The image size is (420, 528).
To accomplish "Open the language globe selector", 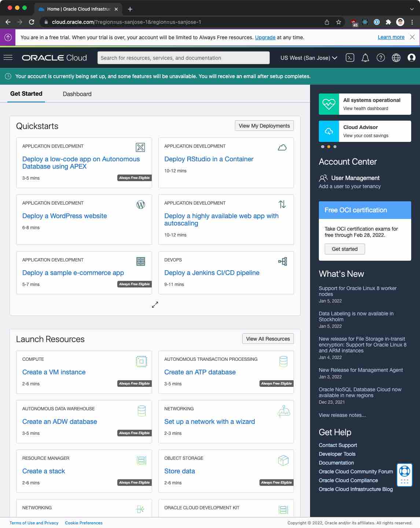I will pos(396,58).
